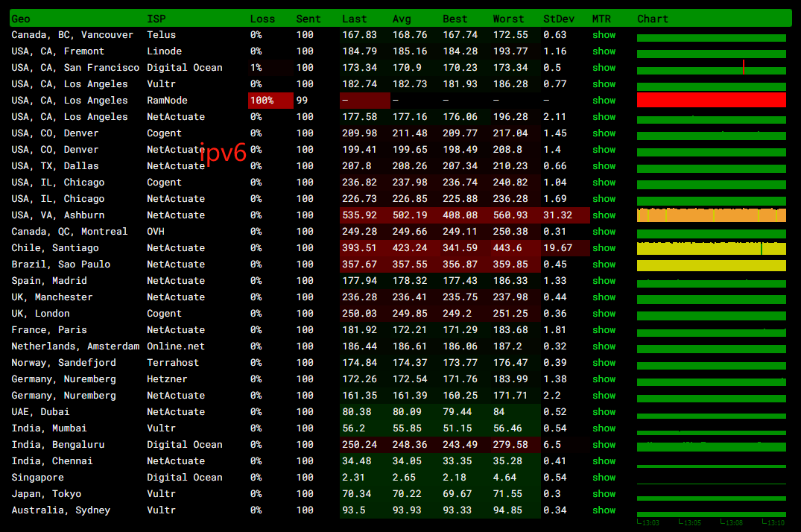Click the '2.31' last value for Singapore
The width and height of the screenshot is (801, 532).
[x=353, y=478]
